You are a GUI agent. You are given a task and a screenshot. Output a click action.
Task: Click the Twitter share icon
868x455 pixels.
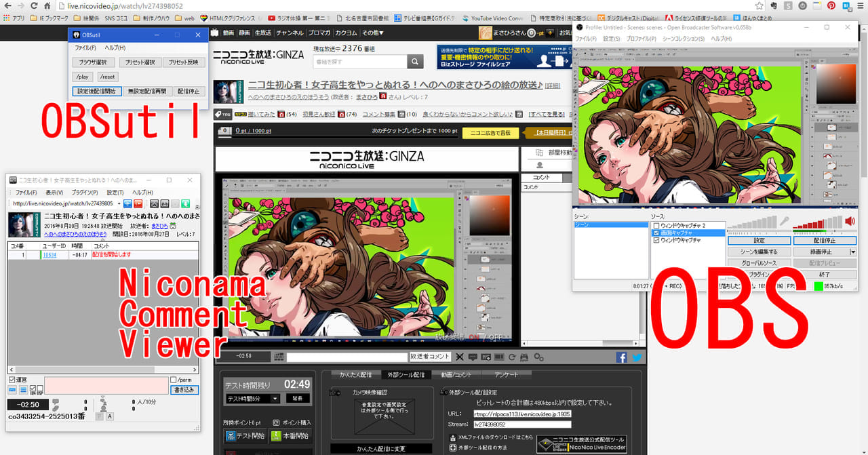637,357
